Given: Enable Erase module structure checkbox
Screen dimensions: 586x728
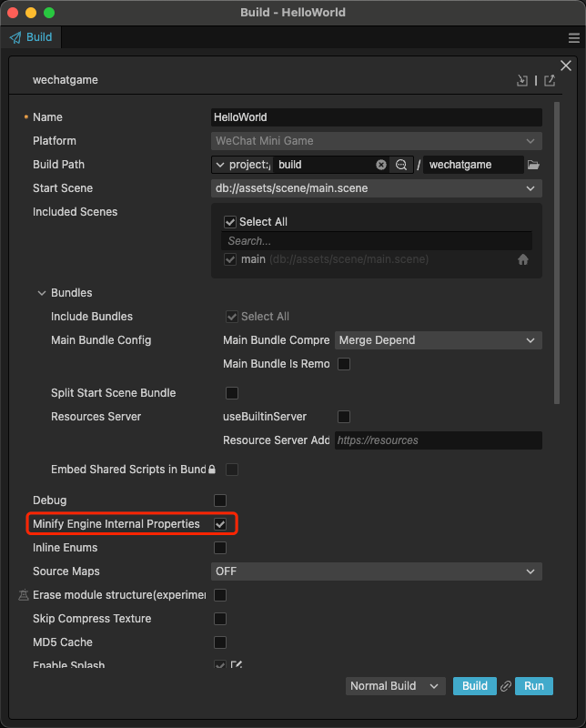Looking at the screenshot, I should tap(220, 595).
